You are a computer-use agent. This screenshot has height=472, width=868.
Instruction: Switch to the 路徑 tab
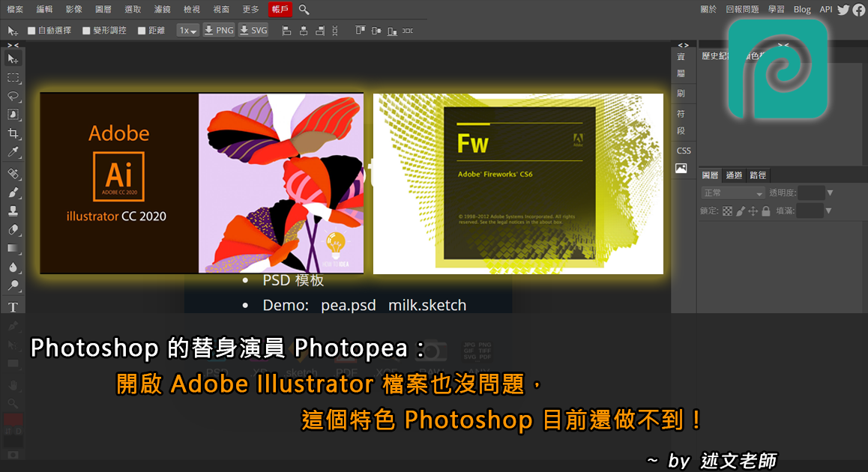(758, 175)
